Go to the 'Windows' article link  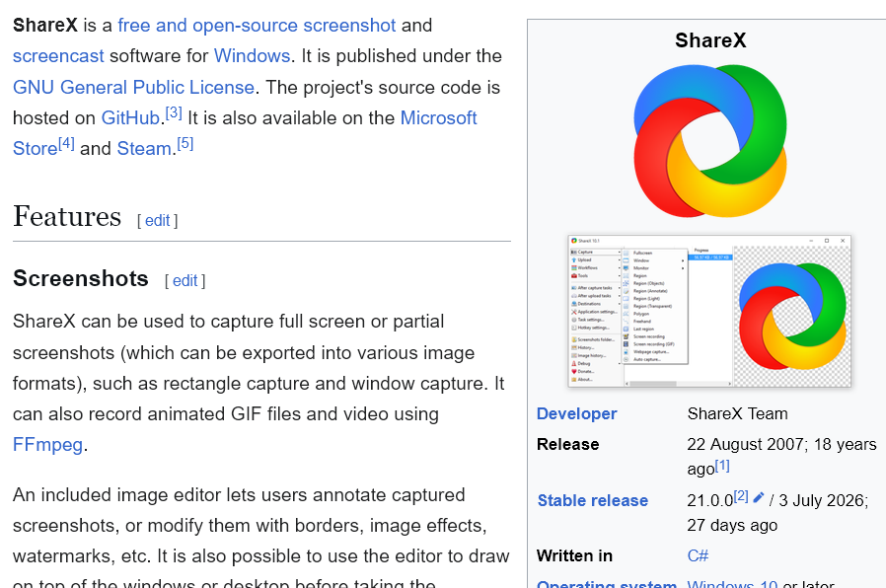click(x=252, y=56)
